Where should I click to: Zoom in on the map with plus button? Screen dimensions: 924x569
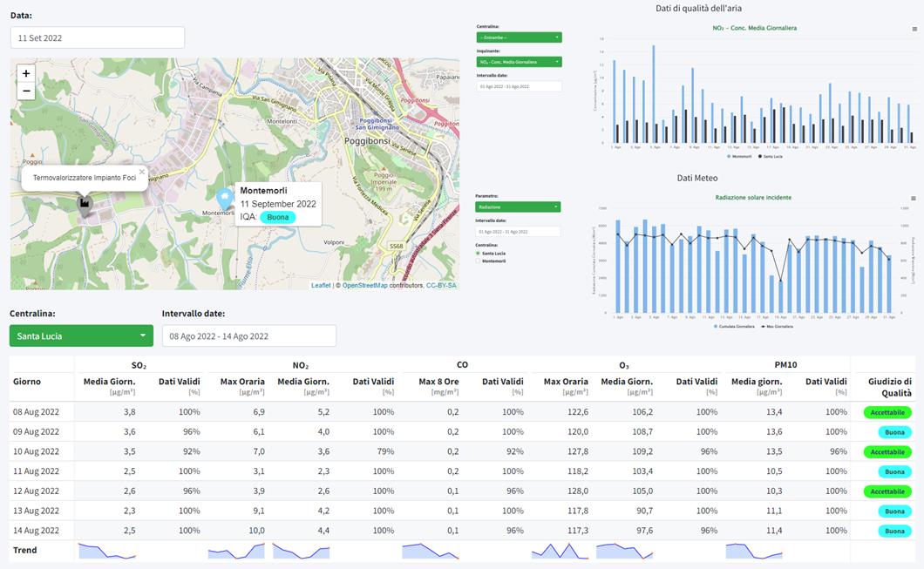(x=26, y=73)
